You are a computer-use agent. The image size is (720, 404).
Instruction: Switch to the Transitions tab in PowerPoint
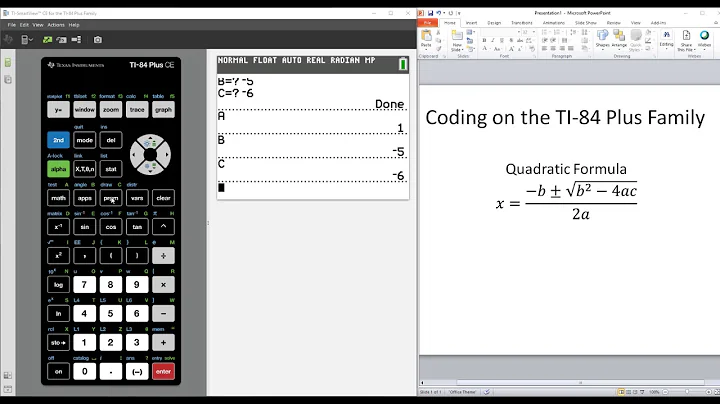point(522,22)
